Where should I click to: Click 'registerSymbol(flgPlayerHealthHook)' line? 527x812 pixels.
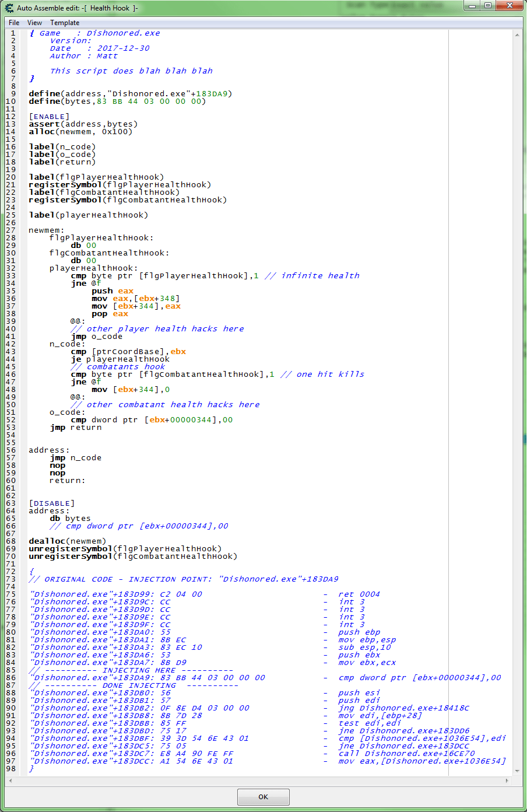click(x=120, y=185)
